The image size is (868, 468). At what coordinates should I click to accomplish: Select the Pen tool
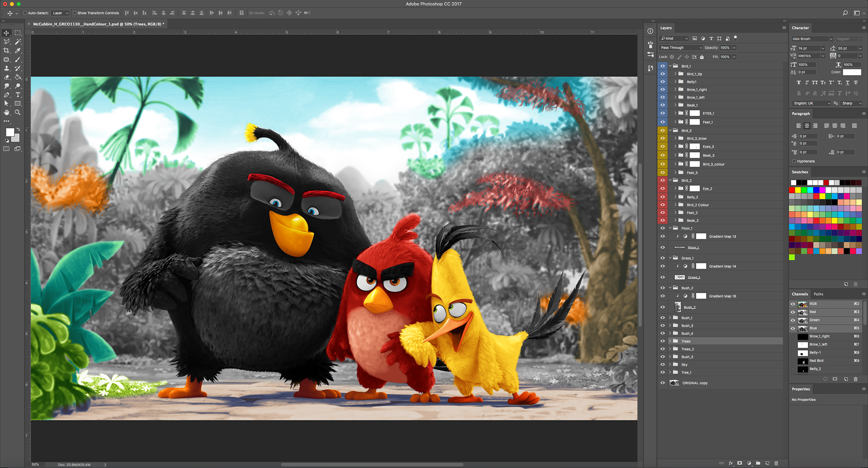coord(6,95)
